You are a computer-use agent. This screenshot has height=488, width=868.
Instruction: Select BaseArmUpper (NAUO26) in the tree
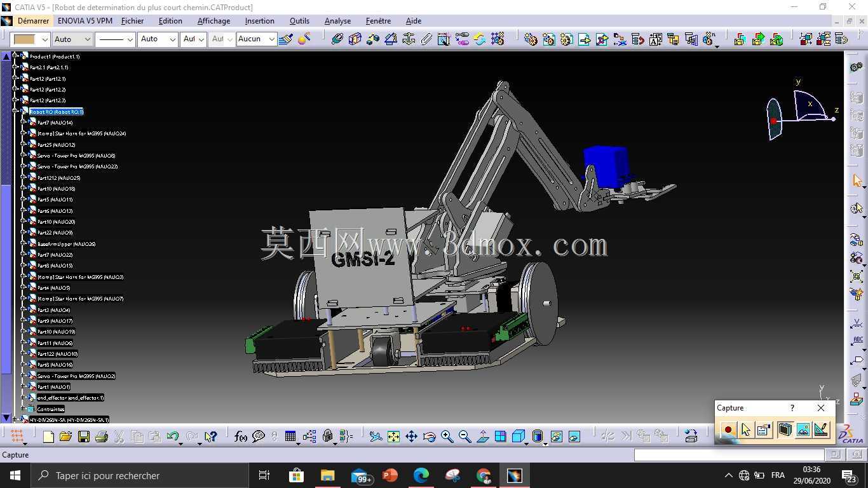(x=66, y=244)
